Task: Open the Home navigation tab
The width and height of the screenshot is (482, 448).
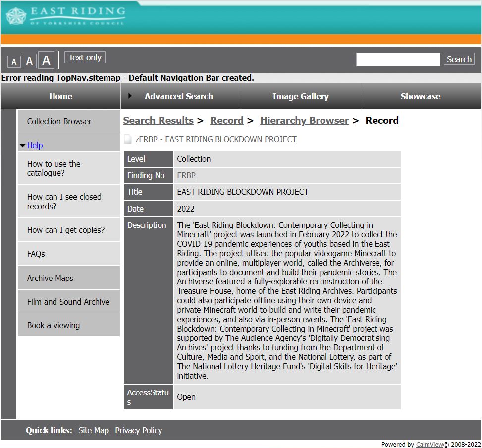Action: coord(60,96)
